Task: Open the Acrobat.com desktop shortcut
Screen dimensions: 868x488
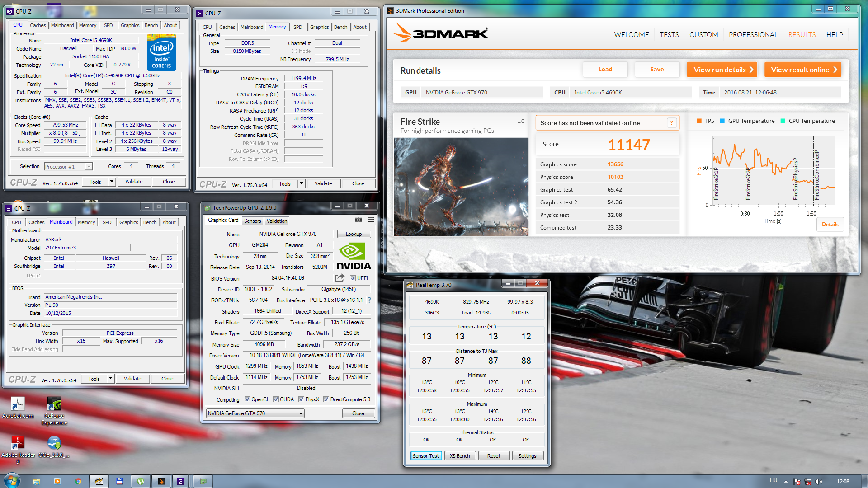Action: click(x=18, y=408)
